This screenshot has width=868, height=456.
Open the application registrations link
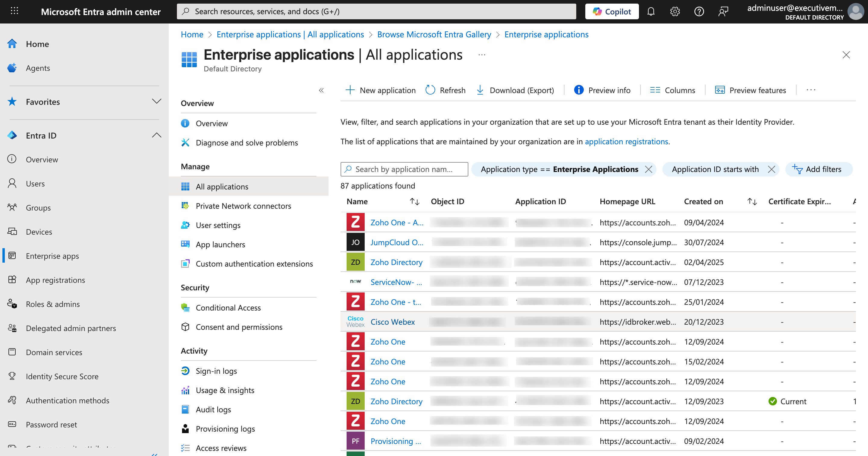pos(626,142)
